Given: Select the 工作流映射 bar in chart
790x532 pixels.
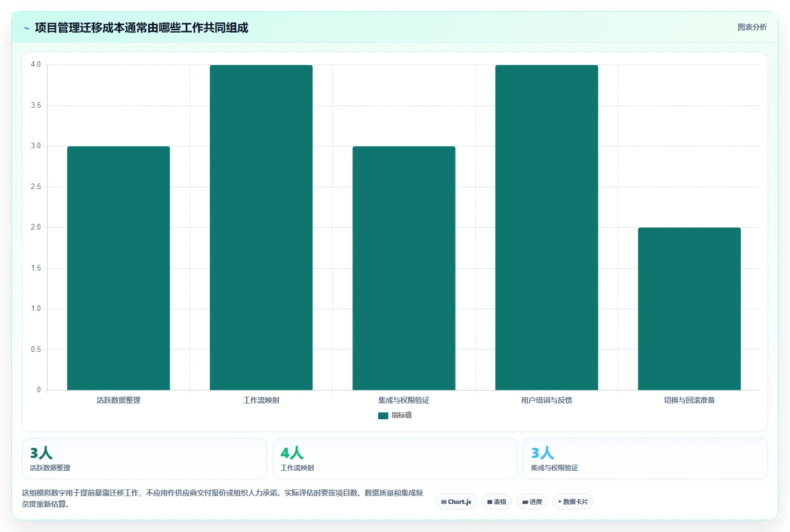Looking at the screenshot, I should (x=261, y=227).
